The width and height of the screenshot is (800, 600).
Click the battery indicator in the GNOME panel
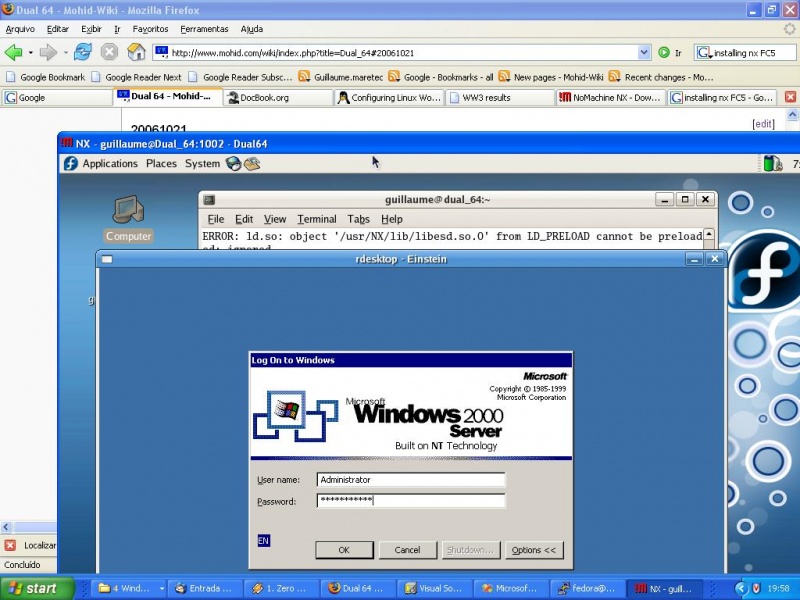point(771,163)
